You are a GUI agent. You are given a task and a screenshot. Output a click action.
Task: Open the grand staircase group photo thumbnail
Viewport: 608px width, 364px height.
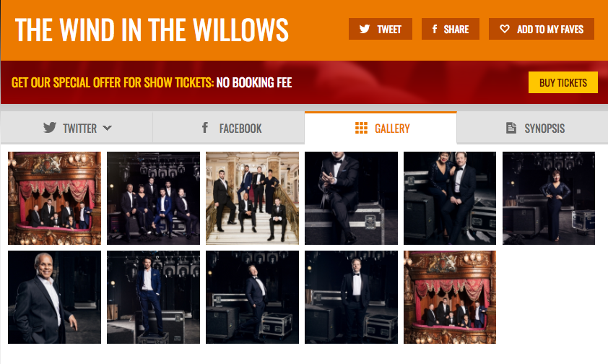[252, 198]
